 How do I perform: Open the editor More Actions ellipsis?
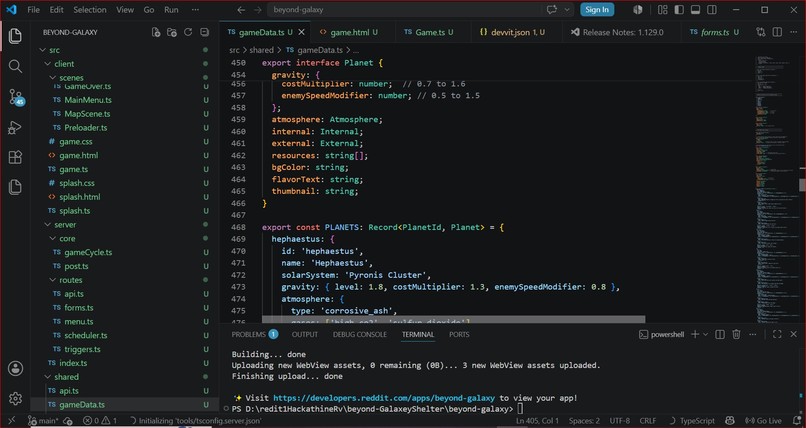(793, 32)
